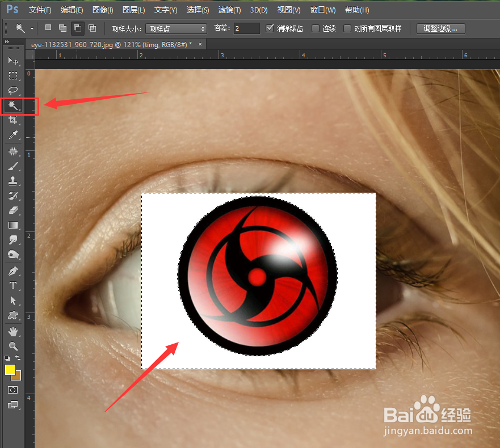Click the 调整边缘 refine edge button
Screen dimensions: 500x448
click(x=440, y=29)
